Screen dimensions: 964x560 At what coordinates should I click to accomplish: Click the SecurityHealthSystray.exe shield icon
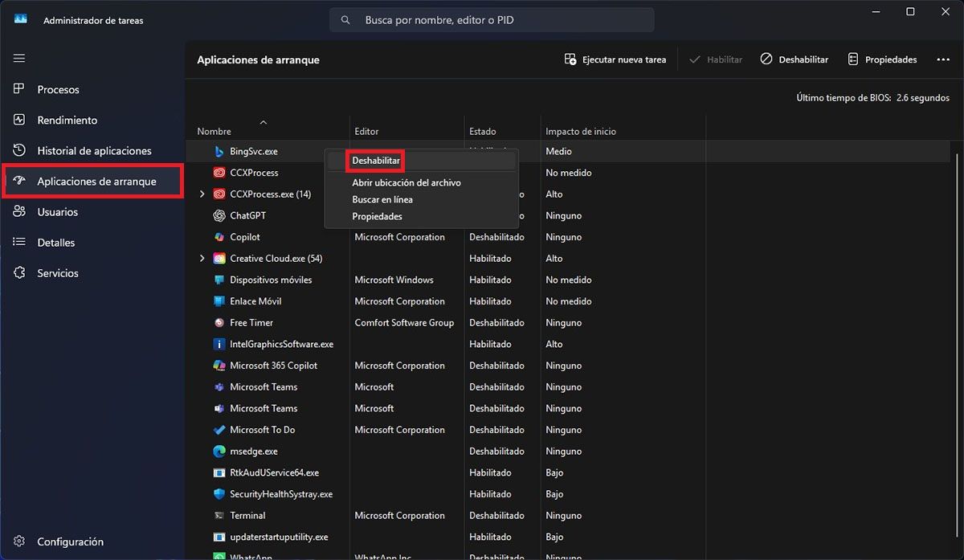pyautogui.click(x=219, y=494)
